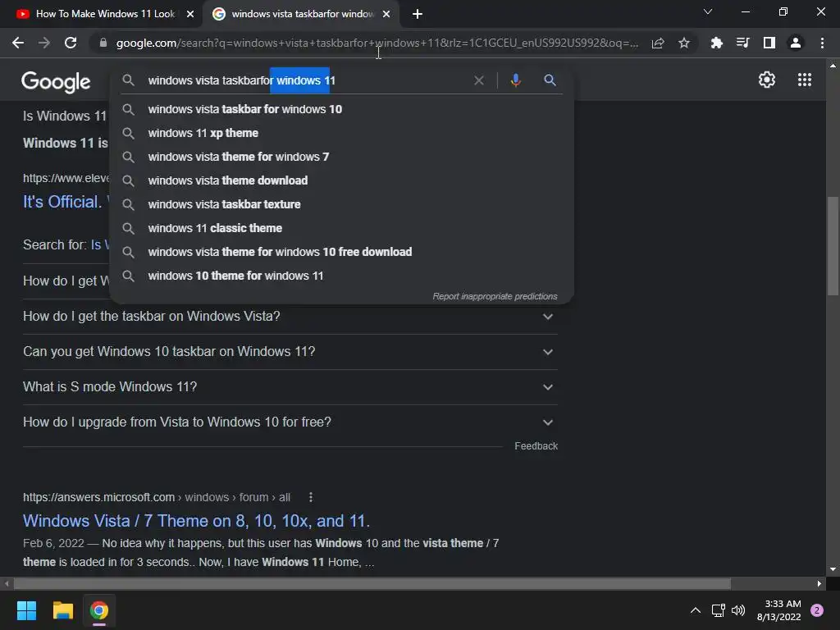The image size is (840, 630).
Task: Choose suggestion "windows vista theme for windows 7"
Action: tap(341, 157)
